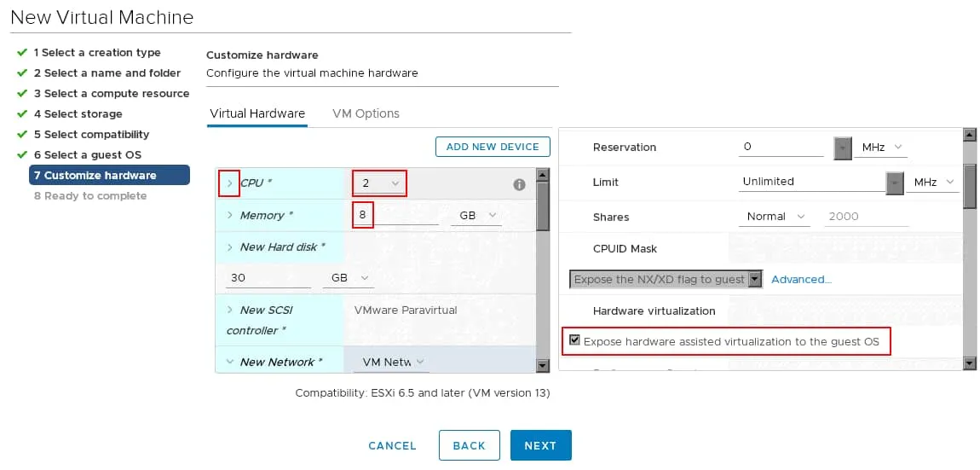
Task: Expand the Memory settings row
Action: point(230,215)
